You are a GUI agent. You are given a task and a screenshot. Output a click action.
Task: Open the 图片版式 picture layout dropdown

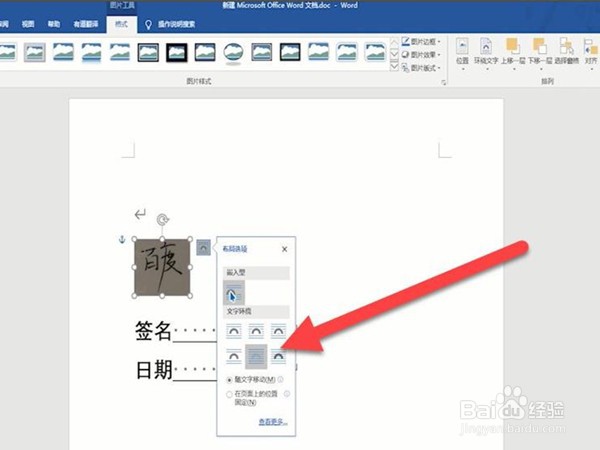tap(421, 68)
